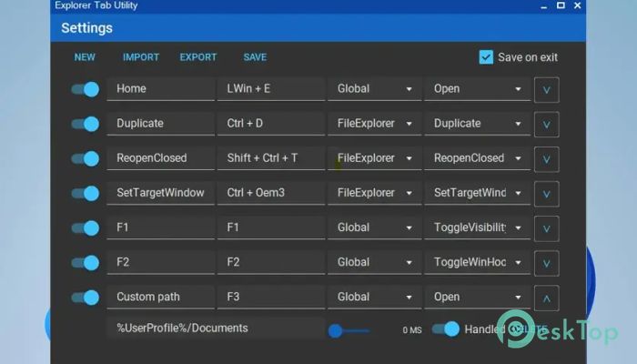Edit the Custom path name field

(x=161, y=297)
